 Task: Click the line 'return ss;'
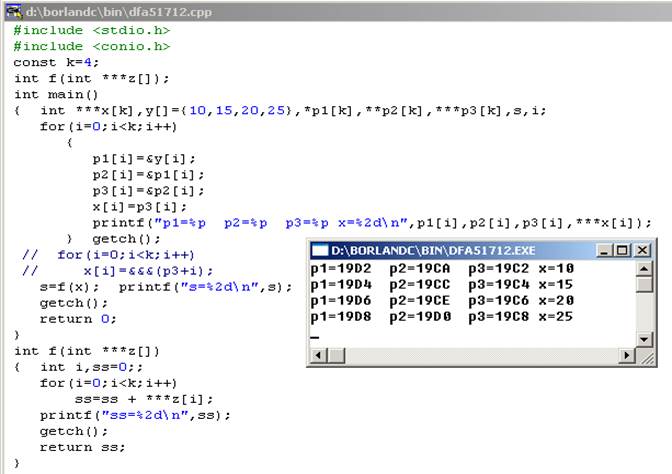(82, 447)
